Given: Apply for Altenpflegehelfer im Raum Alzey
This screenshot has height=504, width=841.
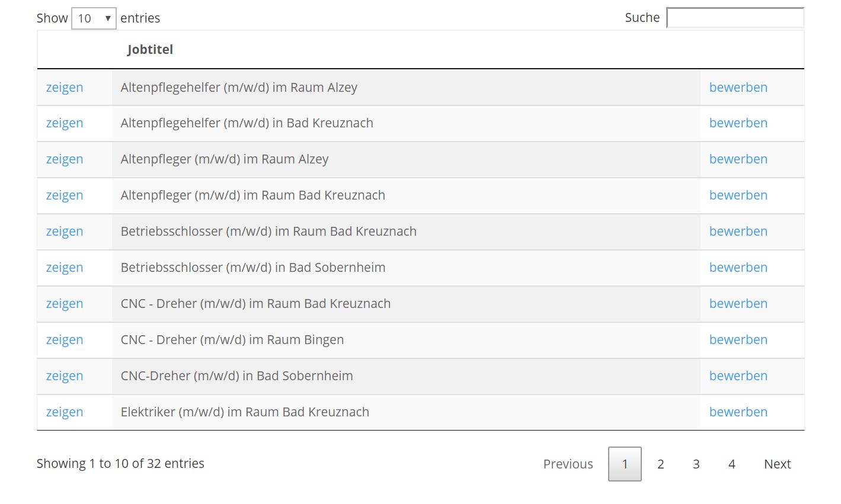Looking at the screenshot, I should 738,88.
